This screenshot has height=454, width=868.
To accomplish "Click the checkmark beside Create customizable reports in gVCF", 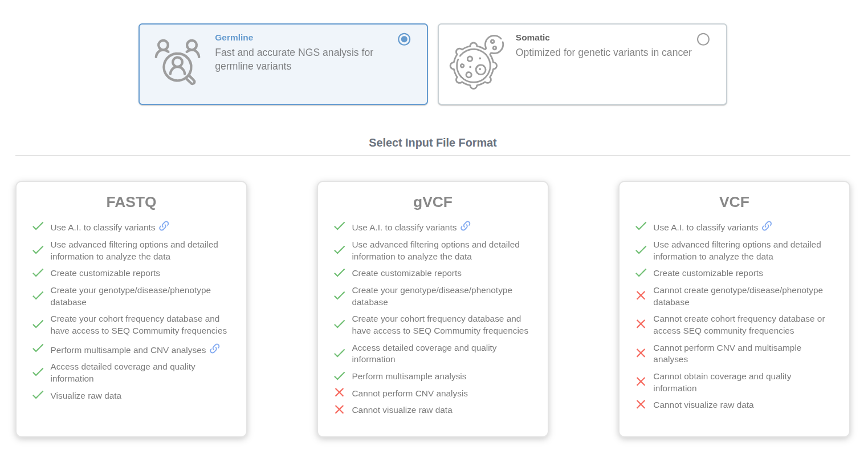I will (x=339, y=273).
